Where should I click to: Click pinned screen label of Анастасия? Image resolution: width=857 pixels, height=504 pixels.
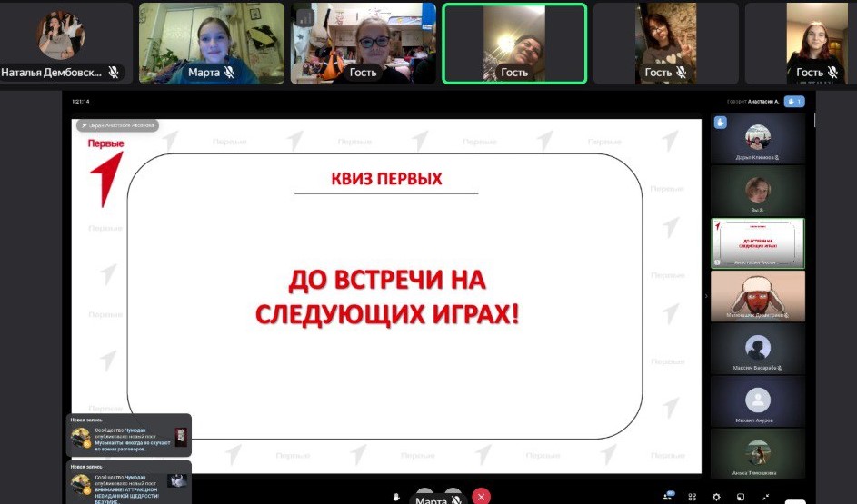117,125
